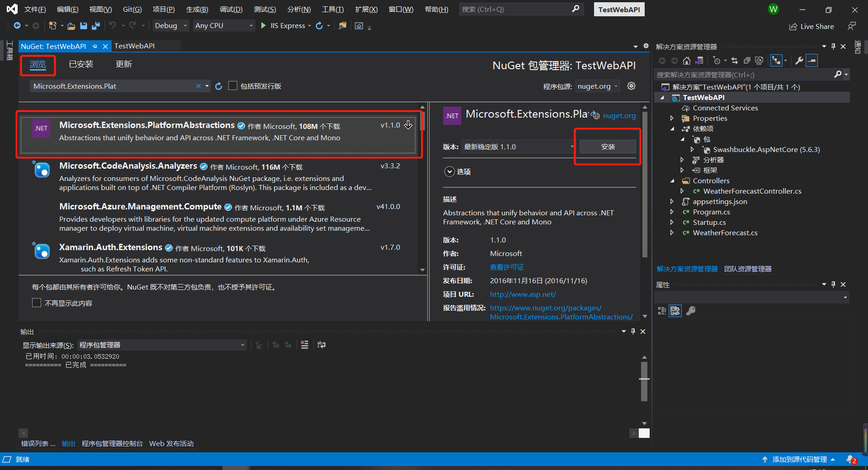Switch to the Installed packages tab
This screenshot has height=470, width=868.
pos(81,64)
